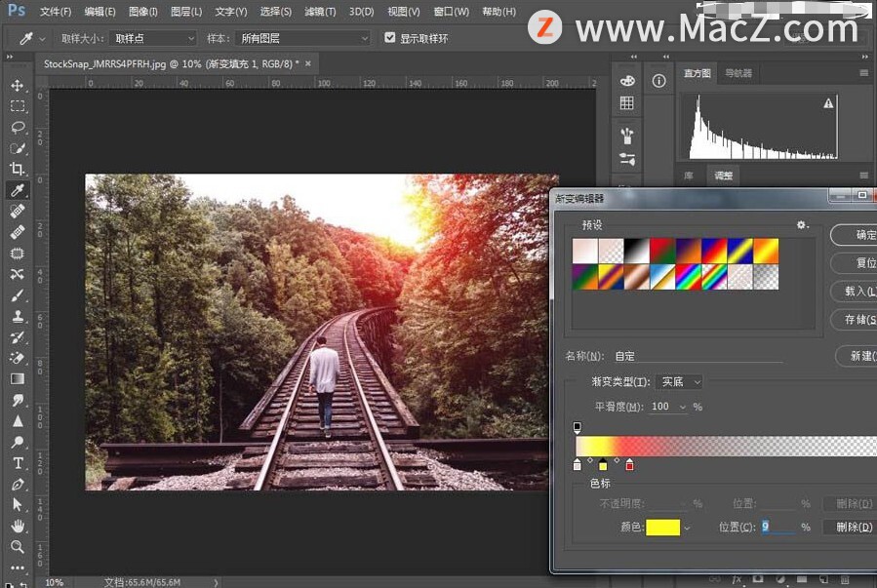Click the active 删除(D) color stop button

point(849,528)
